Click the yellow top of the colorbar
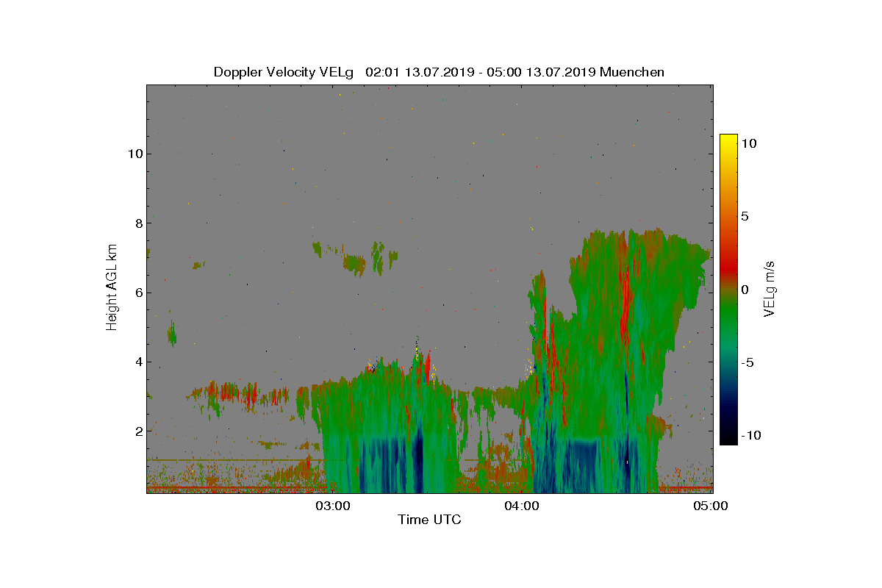Screen dimensions: 882x588 point(728,143)
